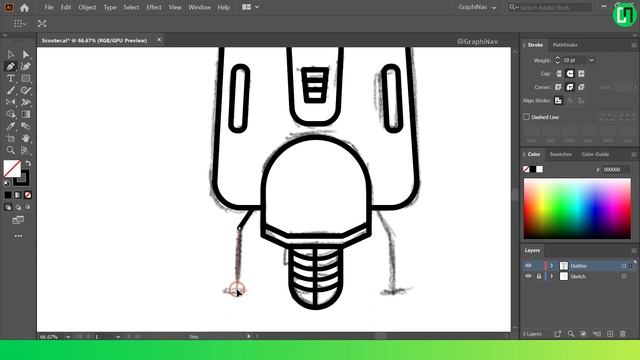The width and height of the screenshot is (640, 360).
Task: Select the Direct Selection tool
Action: pos(26,54)
